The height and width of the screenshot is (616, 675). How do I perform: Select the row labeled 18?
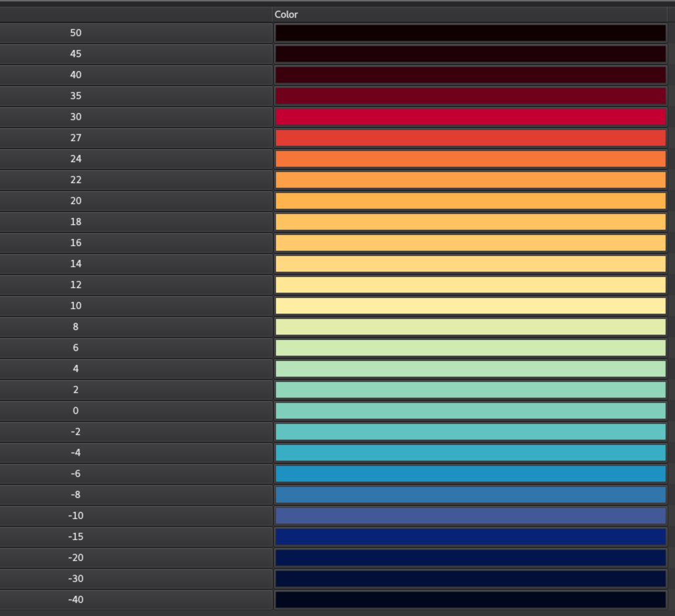[x=136, y=222]
